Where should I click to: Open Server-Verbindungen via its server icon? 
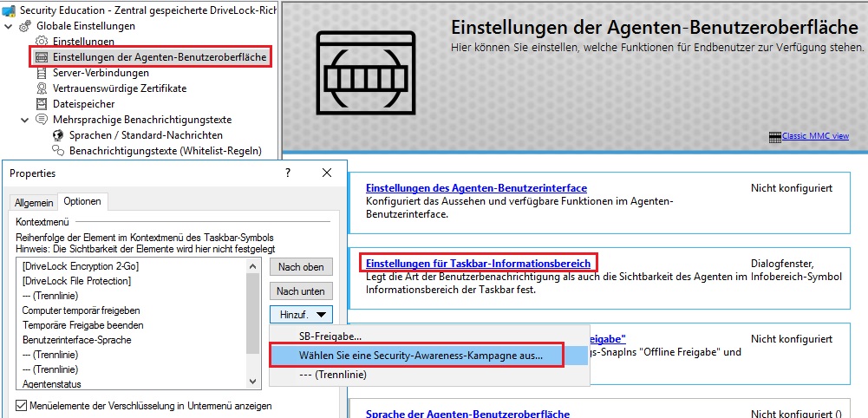click(42, 73)
